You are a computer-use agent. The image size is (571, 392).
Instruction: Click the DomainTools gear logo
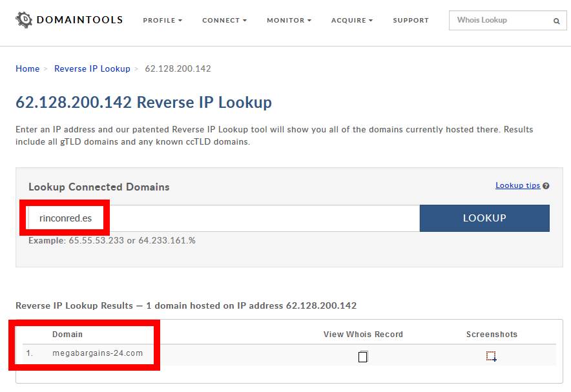(24, 19)
